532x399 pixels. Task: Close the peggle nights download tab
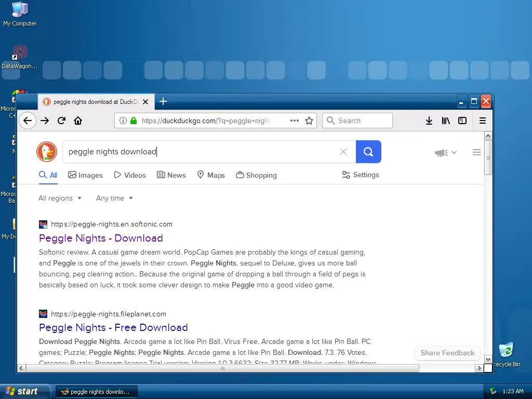(x=145, y=102)
